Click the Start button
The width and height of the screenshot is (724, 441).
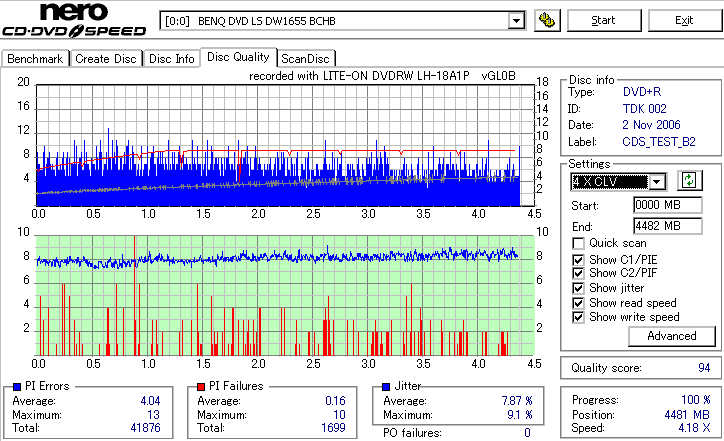tap(603, 20)
